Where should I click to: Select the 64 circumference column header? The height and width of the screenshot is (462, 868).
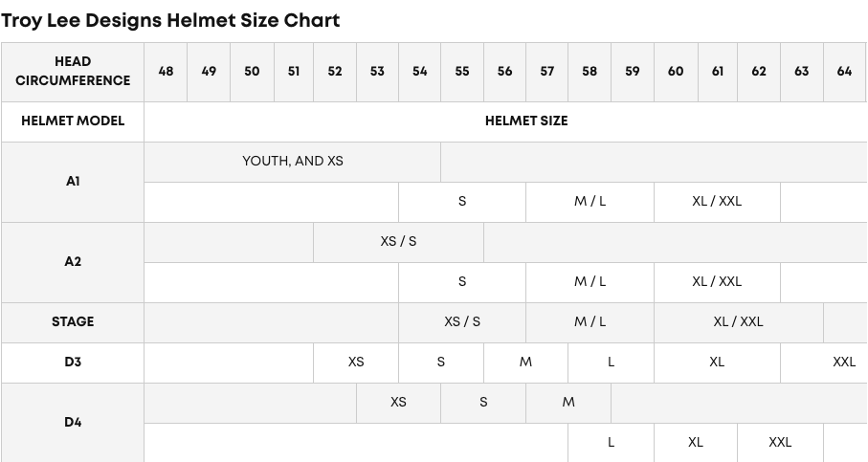pyautogui.click(x=844, y=72)
